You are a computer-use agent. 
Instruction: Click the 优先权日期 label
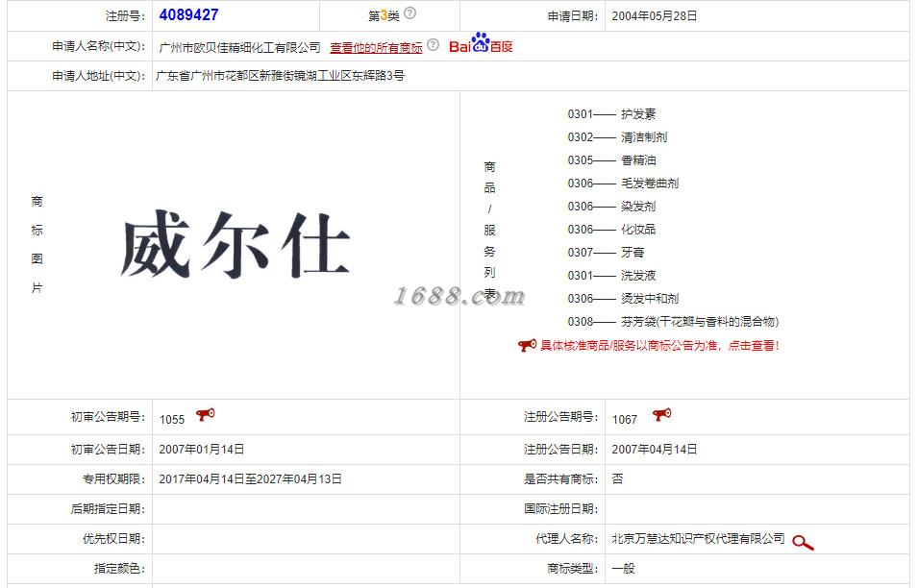(x=113, y=538)
